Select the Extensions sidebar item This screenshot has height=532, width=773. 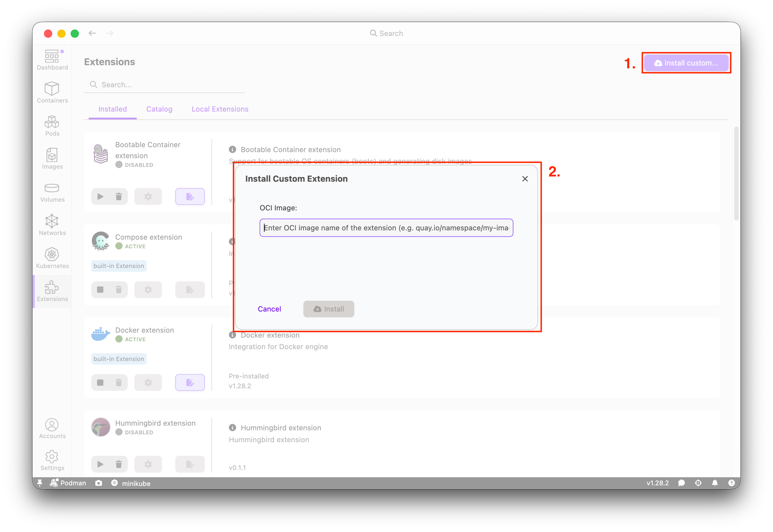click(x=52, y=291)
